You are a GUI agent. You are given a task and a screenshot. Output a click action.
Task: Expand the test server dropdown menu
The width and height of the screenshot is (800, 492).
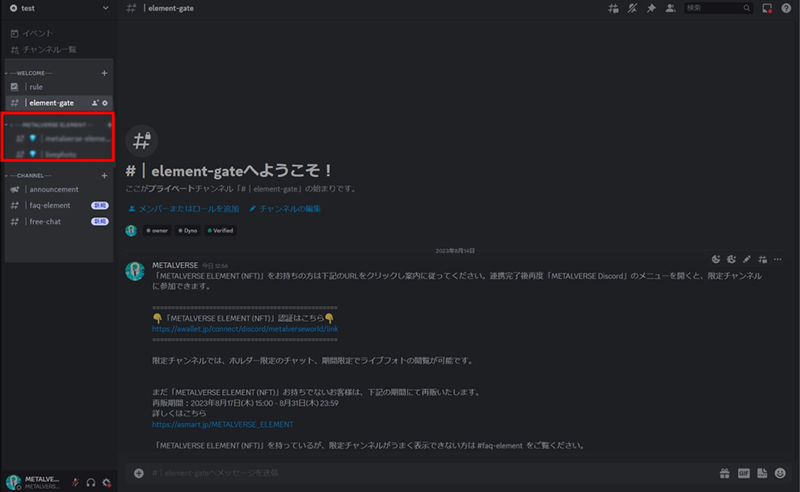(105, 8)
